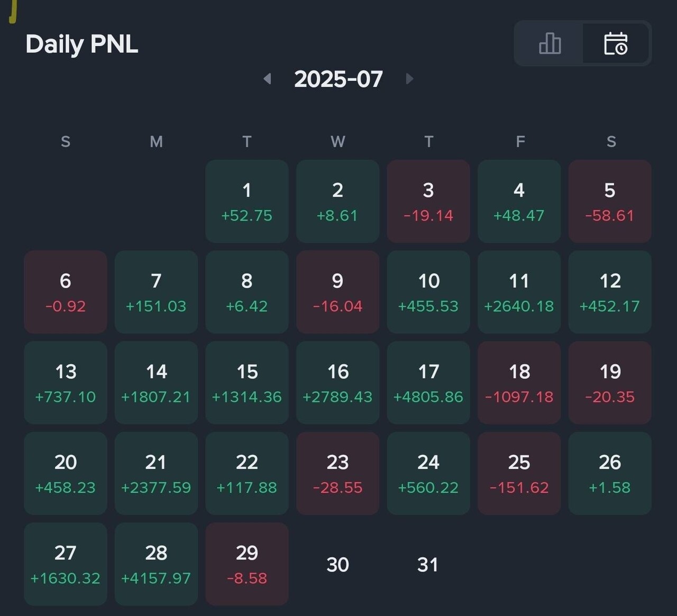Go to previous month arrow
Viewport: 677px width, 616px height.
coord(268,79)
